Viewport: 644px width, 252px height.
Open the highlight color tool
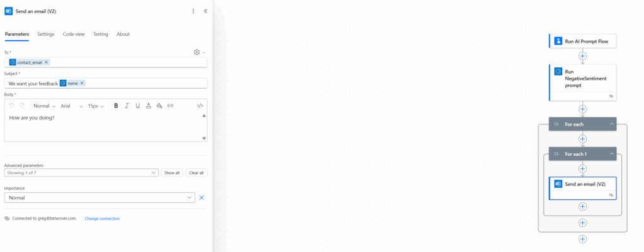[159, 106]
